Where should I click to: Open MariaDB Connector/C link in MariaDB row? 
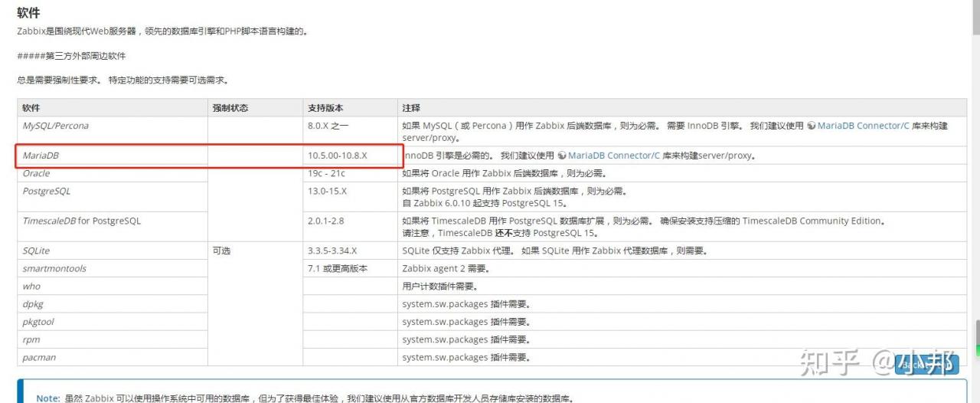click(x=613, y=156)
